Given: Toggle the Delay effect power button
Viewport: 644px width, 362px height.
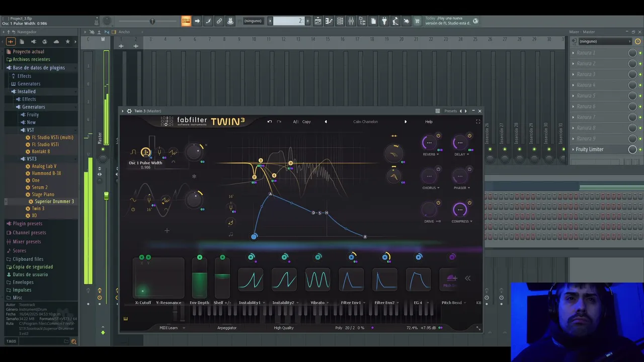Looking at the screenshot, I should 469,136.
